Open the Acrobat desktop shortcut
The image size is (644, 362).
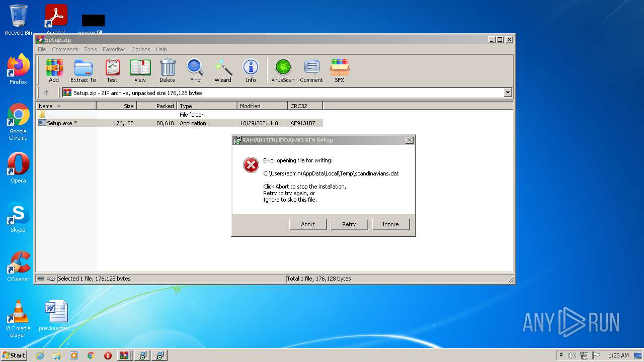(56, 20)
